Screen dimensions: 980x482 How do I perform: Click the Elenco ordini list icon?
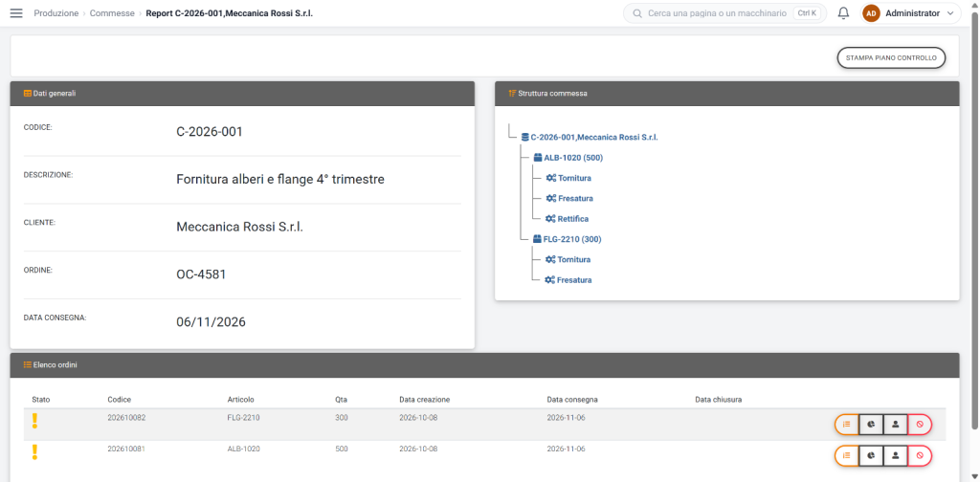click(28, 364)
